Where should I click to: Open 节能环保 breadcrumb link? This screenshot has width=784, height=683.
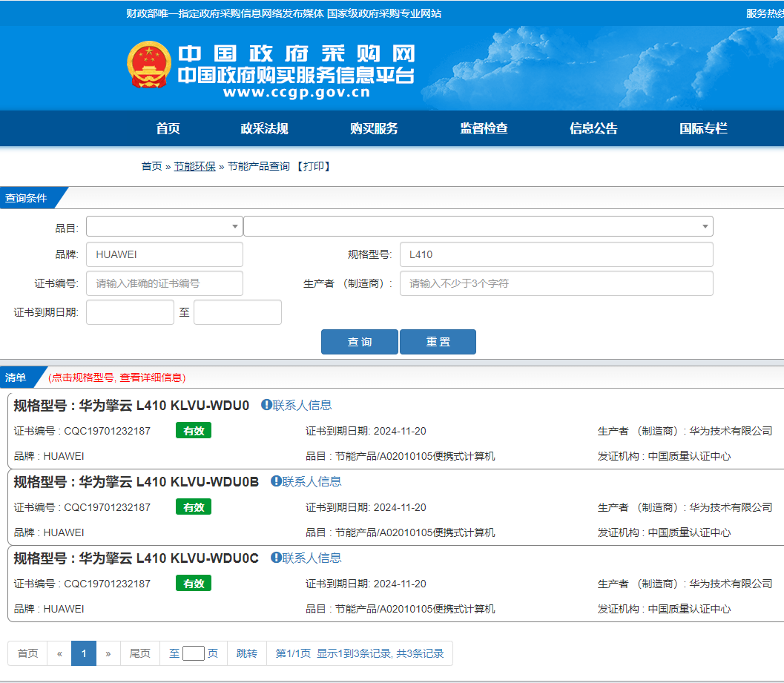(x=194, y=167)
